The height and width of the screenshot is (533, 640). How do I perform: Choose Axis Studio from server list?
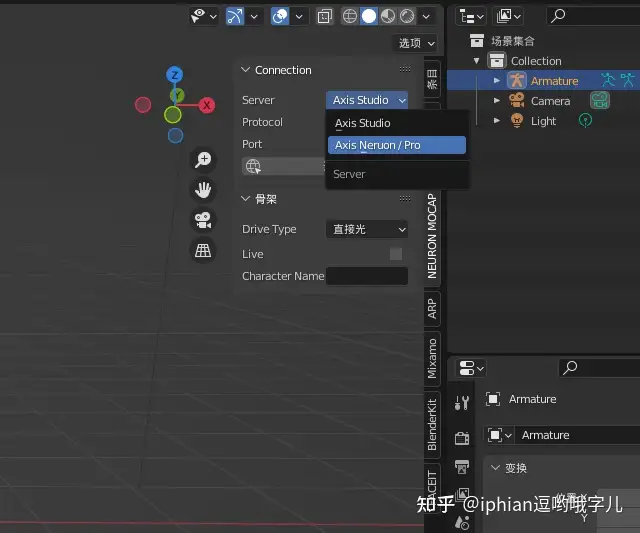coord(397,123)
